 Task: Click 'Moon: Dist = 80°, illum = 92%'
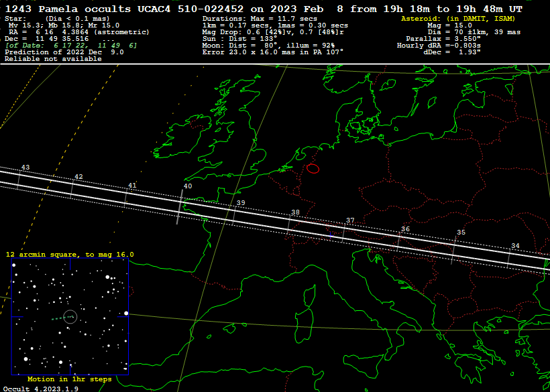tap(268, 45)
